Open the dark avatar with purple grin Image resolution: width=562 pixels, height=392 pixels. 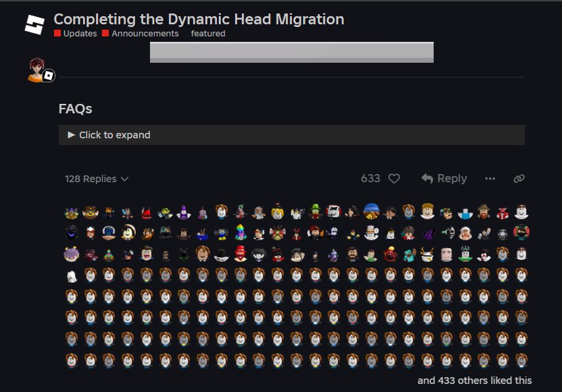point(72,233)
